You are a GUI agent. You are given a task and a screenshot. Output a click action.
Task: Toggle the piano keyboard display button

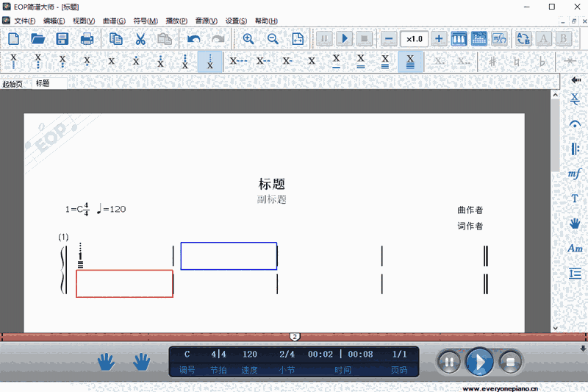coord(459,39)
